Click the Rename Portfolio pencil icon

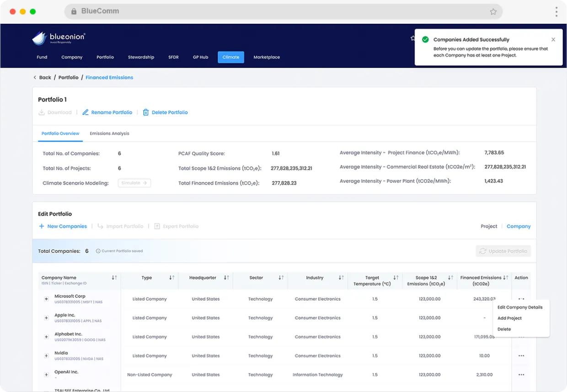(x=86, y=112)
